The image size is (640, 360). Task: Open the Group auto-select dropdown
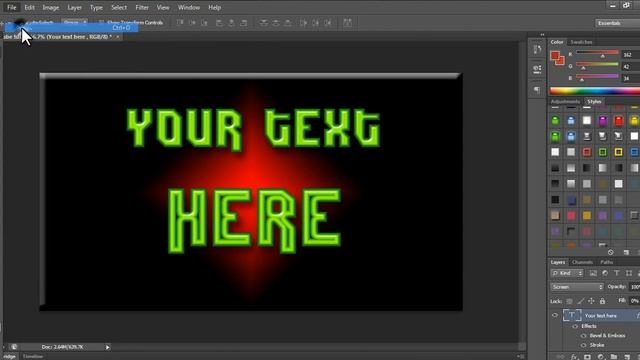click(75, 22)
